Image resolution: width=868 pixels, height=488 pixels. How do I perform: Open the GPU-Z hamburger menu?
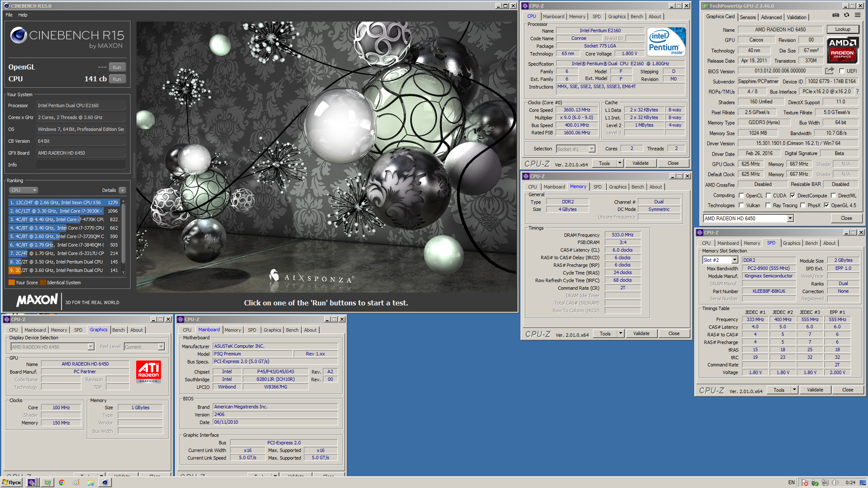pyautogui.click(x=857, y=15)
